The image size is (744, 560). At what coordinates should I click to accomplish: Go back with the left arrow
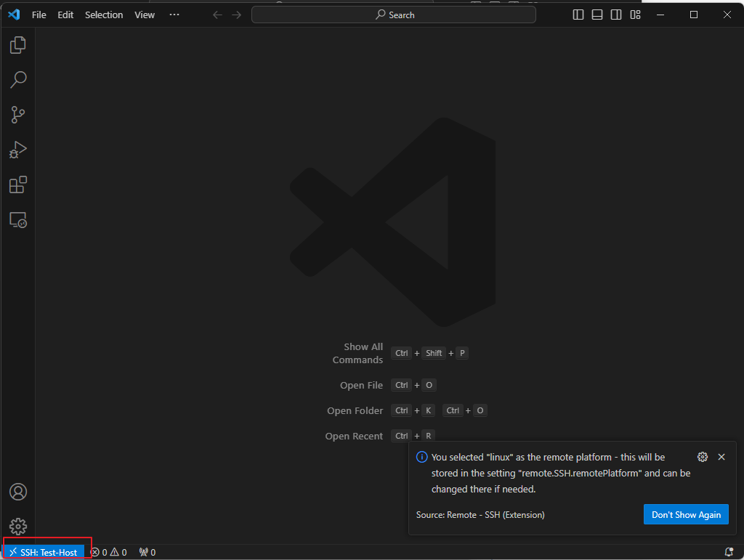coord(217,15)
